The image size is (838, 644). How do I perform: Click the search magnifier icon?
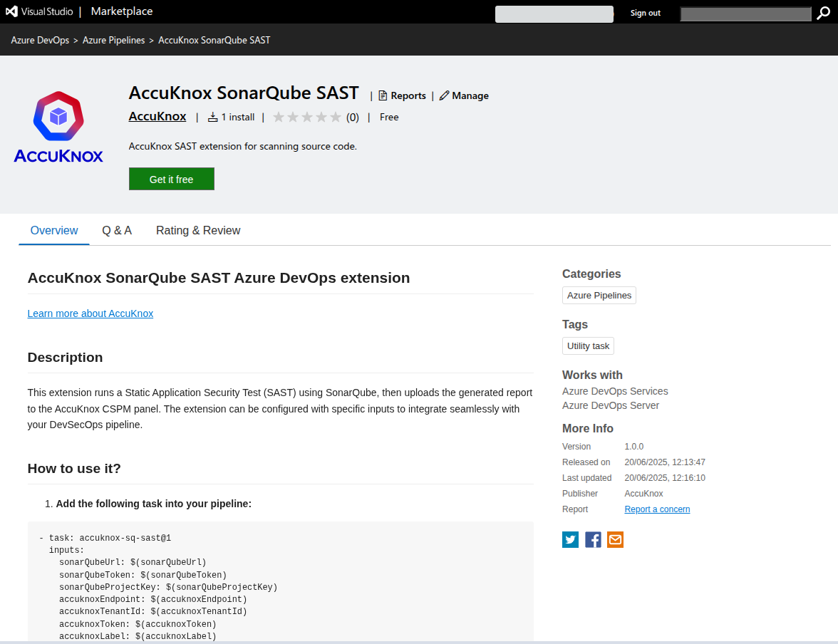(823, 13)
